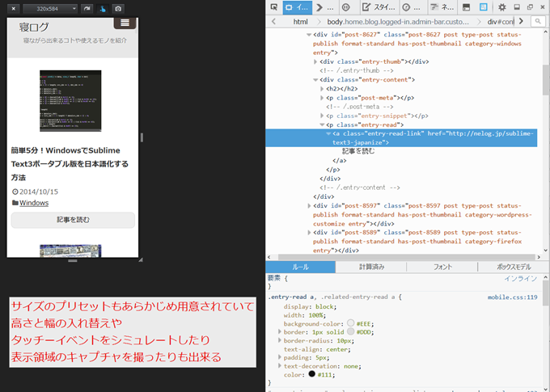Toggle touch event simulation
Screen dimensions: 550x392
(103, 8)
